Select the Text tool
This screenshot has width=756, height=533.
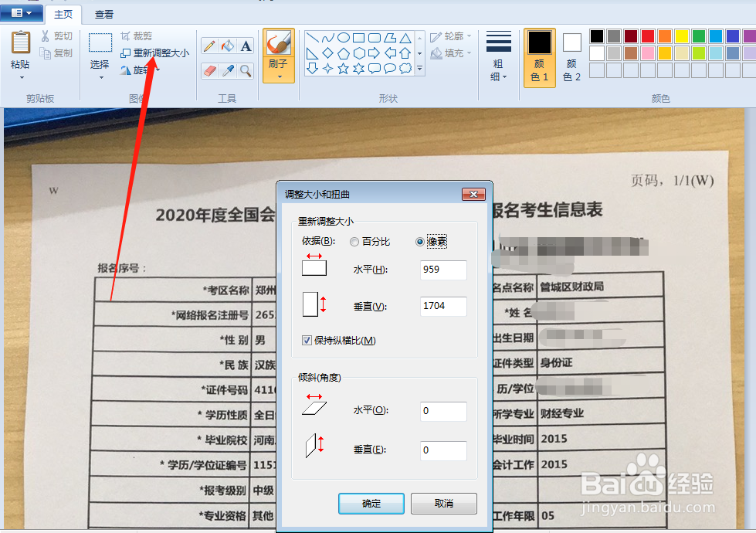pos(246,46)
